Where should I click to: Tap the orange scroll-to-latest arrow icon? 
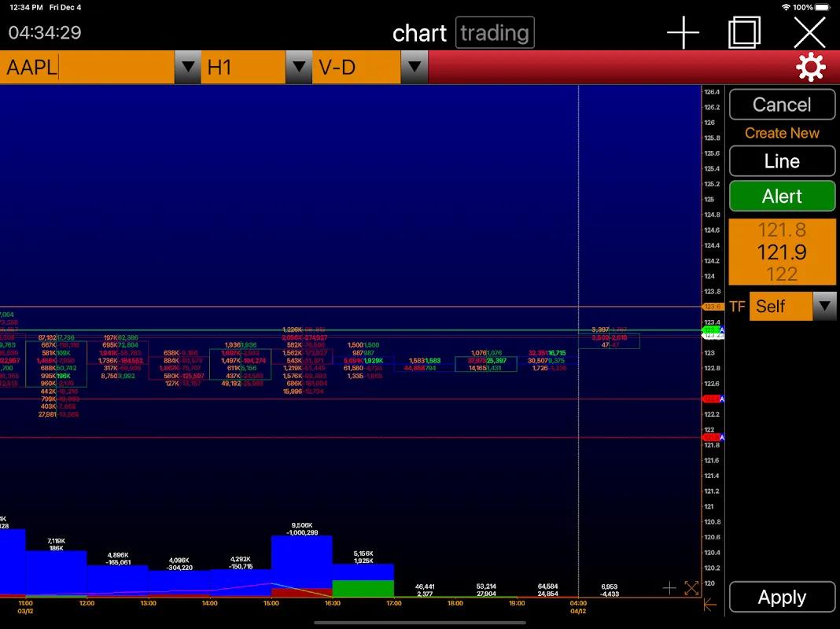tap(709, 605)
